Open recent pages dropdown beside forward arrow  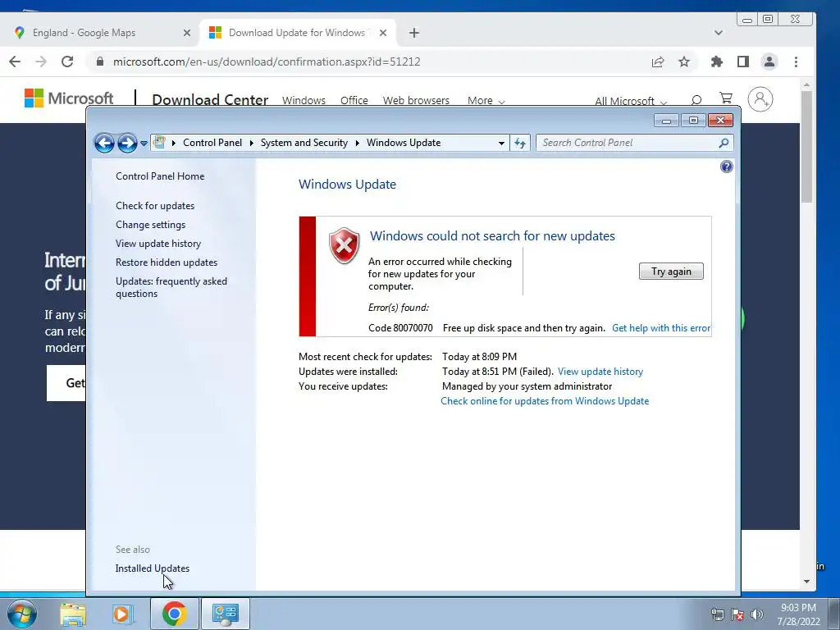point(144,144)
